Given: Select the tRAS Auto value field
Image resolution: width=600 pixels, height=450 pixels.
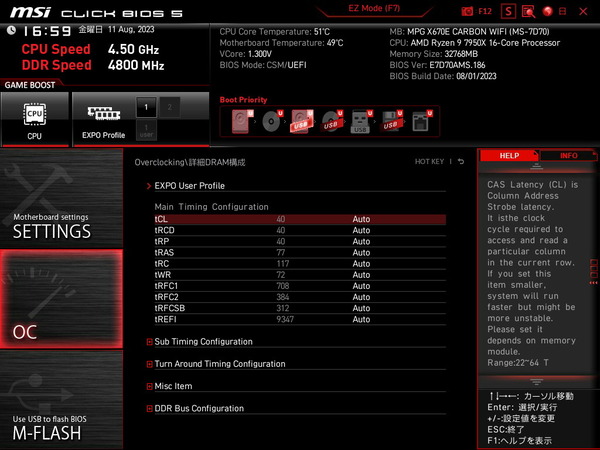Looking at the screenshot, I should [x=361, y=253].
